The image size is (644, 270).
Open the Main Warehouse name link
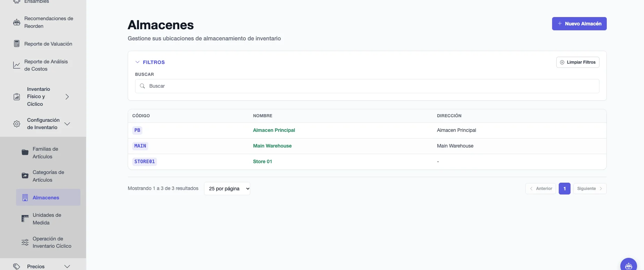tap(272, 146)
